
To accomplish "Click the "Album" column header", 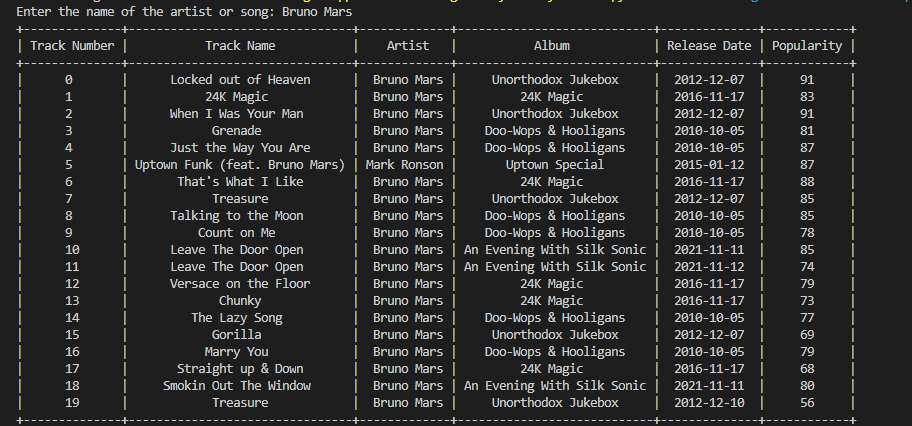I will click(x=552, y=45).
